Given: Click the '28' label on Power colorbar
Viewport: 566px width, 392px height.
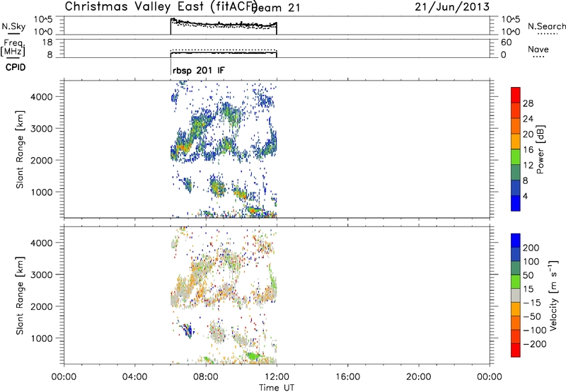Looking at the screenshot, I should click(528, 103).
